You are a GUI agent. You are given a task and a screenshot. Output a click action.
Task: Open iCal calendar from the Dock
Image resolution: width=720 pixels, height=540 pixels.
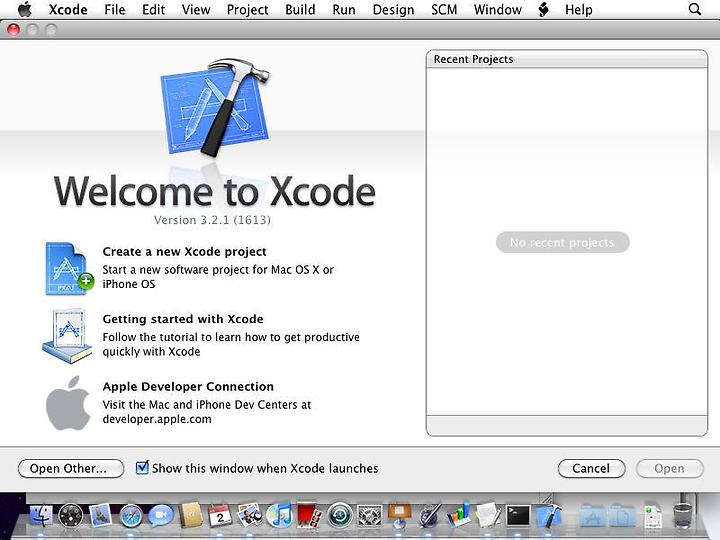(220, 515)
